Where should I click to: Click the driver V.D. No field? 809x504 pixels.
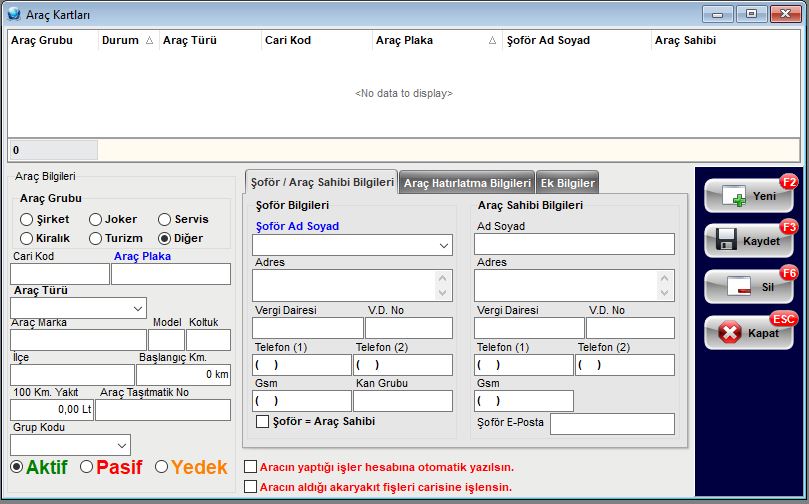click(409, 328)
